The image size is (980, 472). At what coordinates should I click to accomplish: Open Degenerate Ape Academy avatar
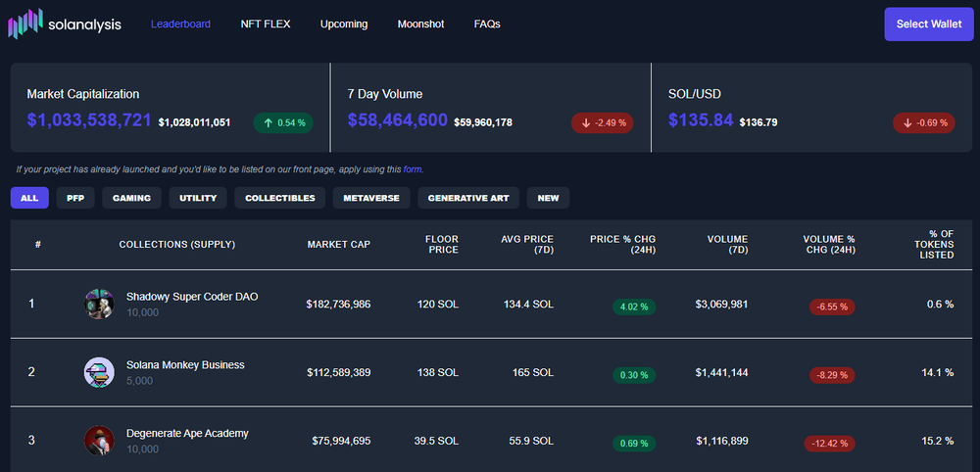click(x=99, y=441)
